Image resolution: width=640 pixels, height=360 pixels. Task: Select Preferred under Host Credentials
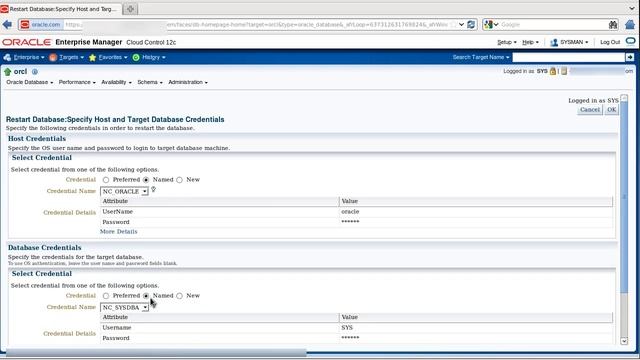106,180
